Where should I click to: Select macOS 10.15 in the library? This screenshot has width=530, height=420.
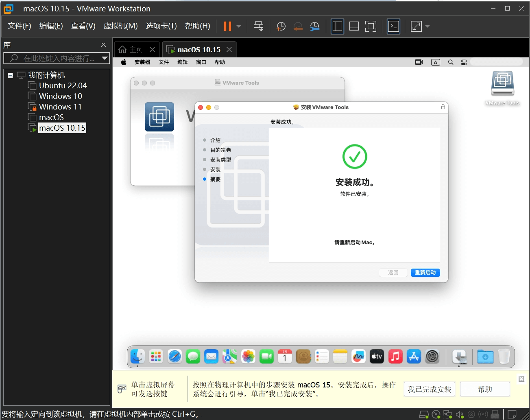tap(62, 128)
